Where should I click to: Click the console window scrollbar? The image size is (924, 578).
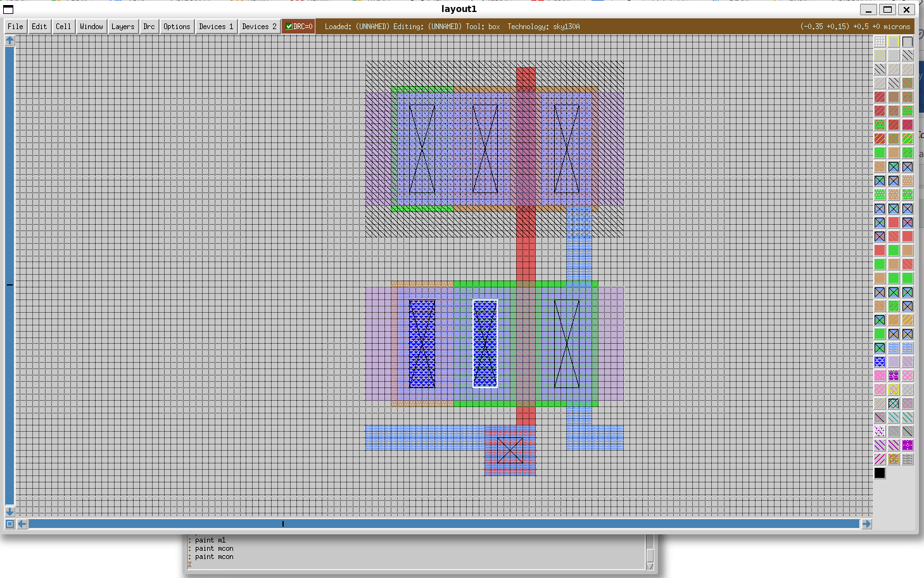coord(650,552)
